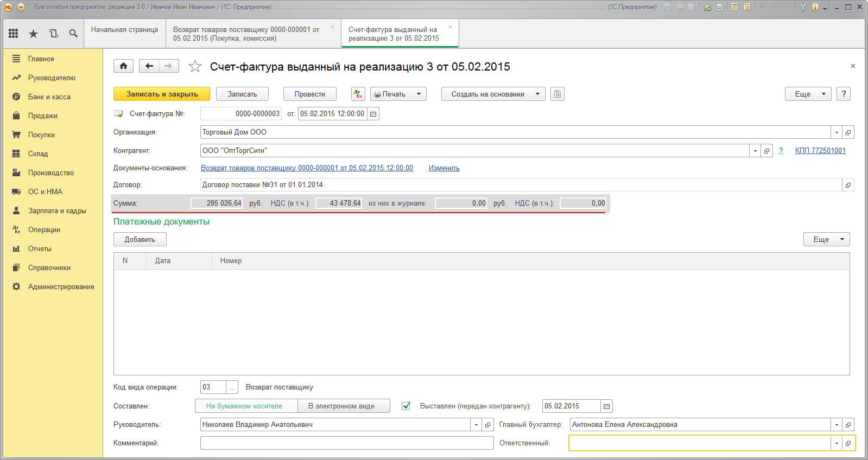868x460 pixels.
Task: Close the document form with x
Action: tap(853, 66)
